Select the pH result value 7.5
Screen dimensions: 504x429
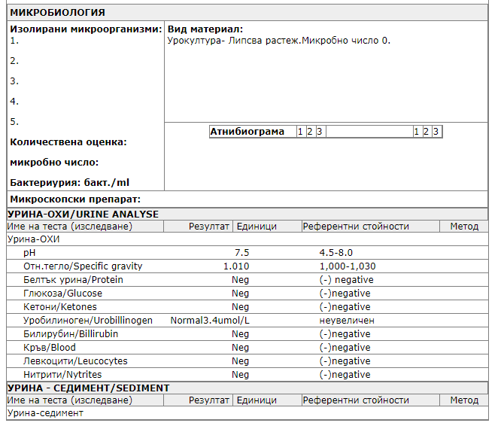click(241, 253)
